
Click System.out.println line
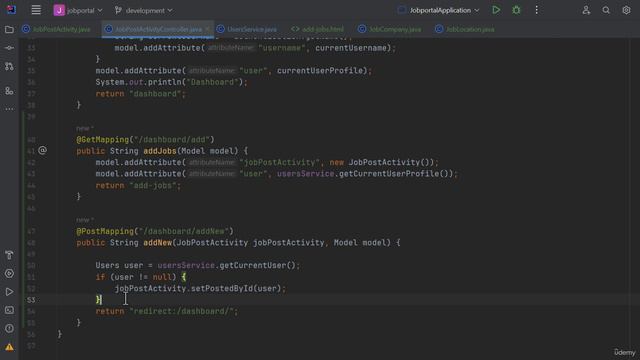pos(171,82)
